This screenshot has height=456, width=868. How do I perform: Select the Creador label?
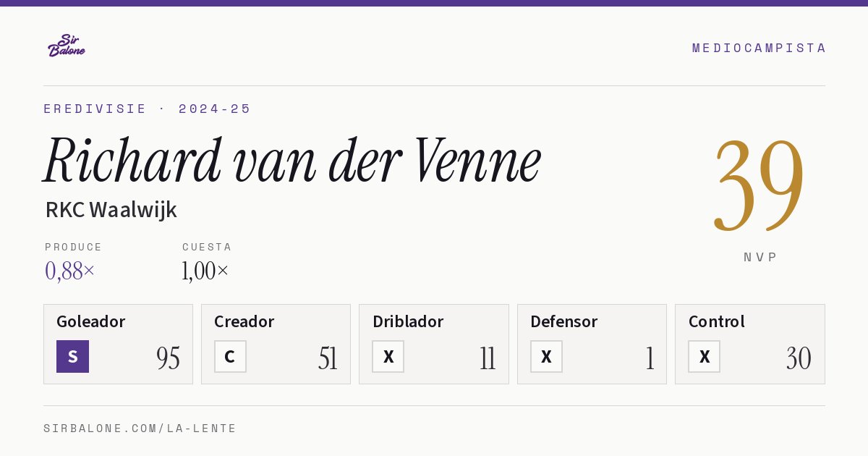coord(244,321)
